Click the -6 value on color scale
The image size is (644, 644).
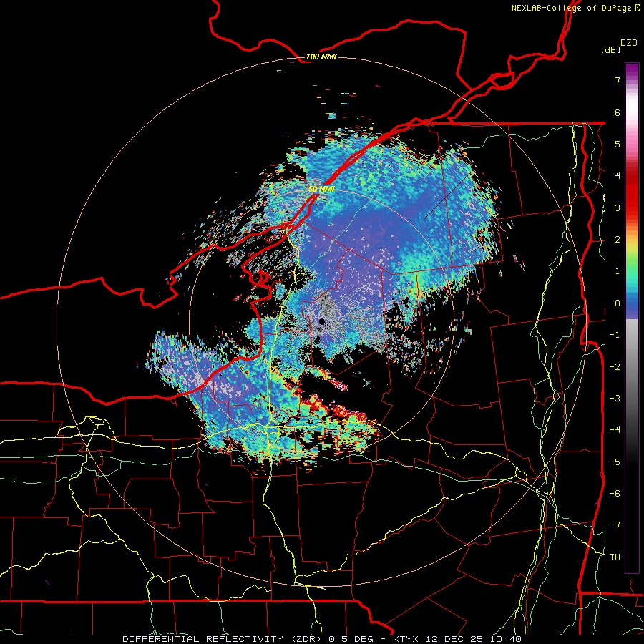615,494
